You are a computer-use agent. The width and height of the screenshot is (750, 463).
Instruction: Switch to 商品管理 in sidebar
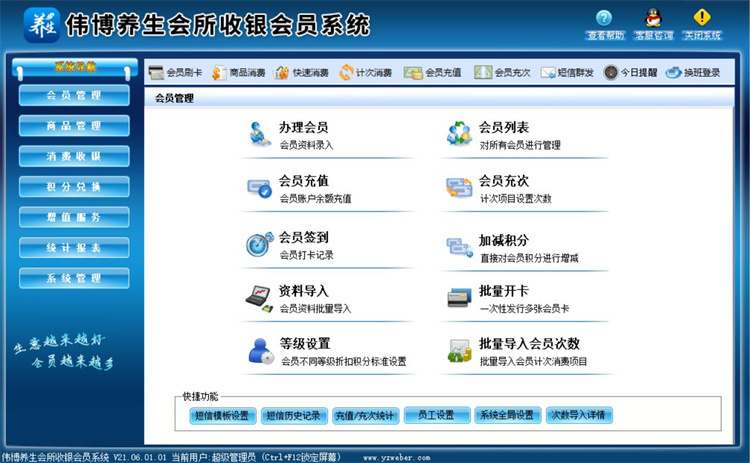(x=74, y=126)
